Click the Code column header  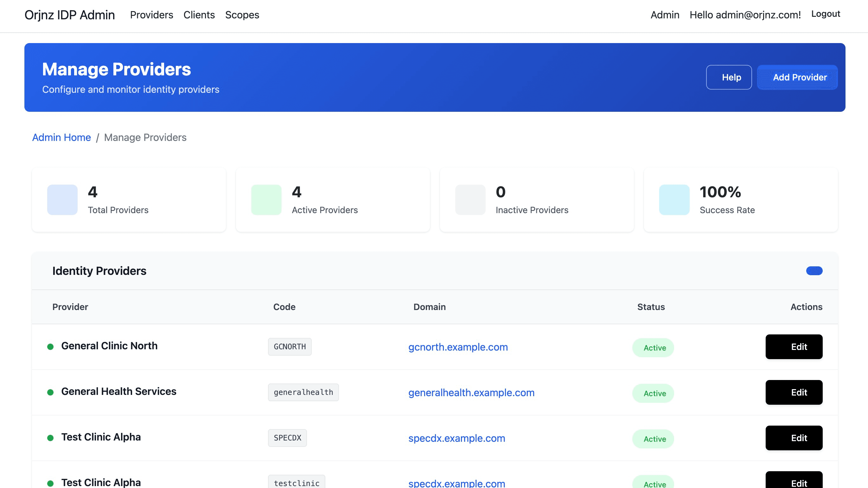pos(284,307)
